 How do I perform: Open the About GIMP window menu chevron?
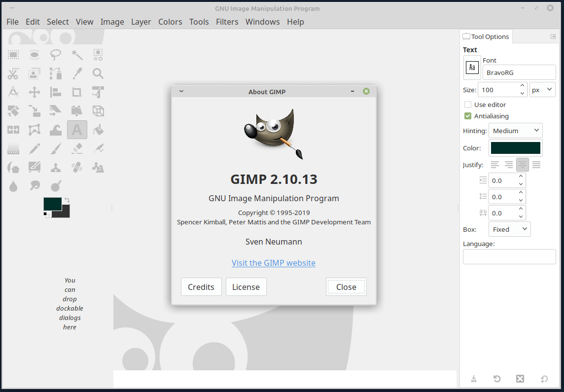181,91
